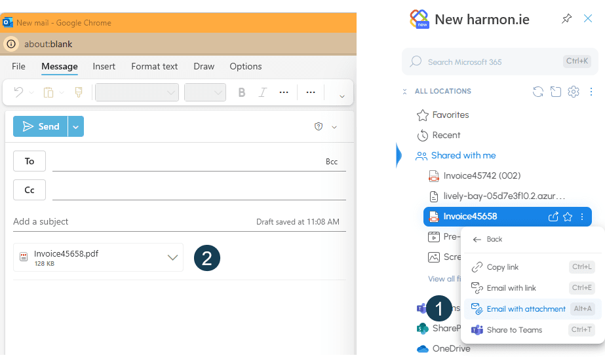Switch to the Draw tab

(204, 66)
